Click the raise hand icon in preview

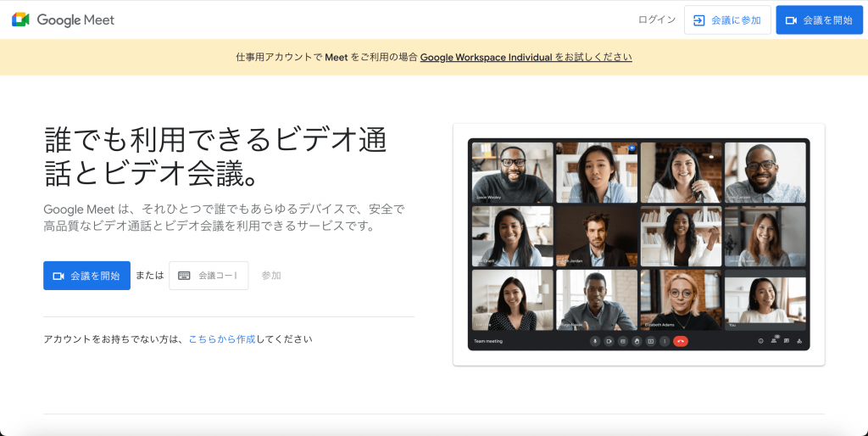[637, 341]
